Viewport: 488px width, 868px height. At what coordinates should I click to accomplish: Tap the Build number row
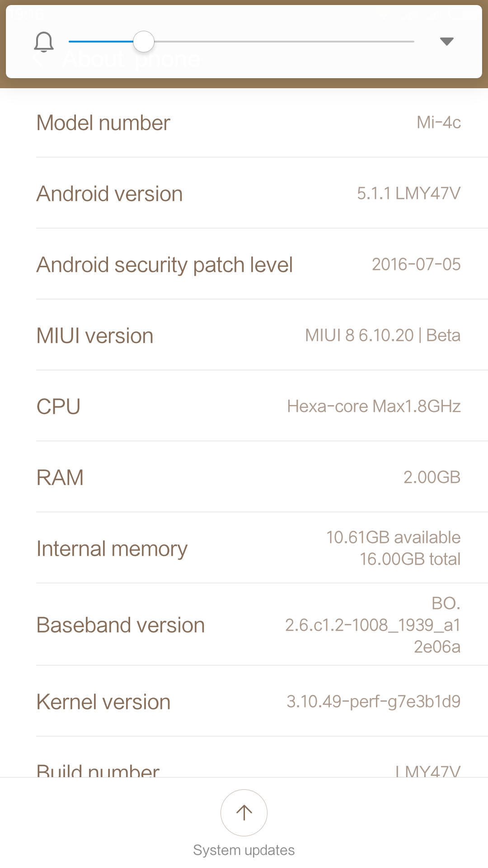(x=244, y=769)
